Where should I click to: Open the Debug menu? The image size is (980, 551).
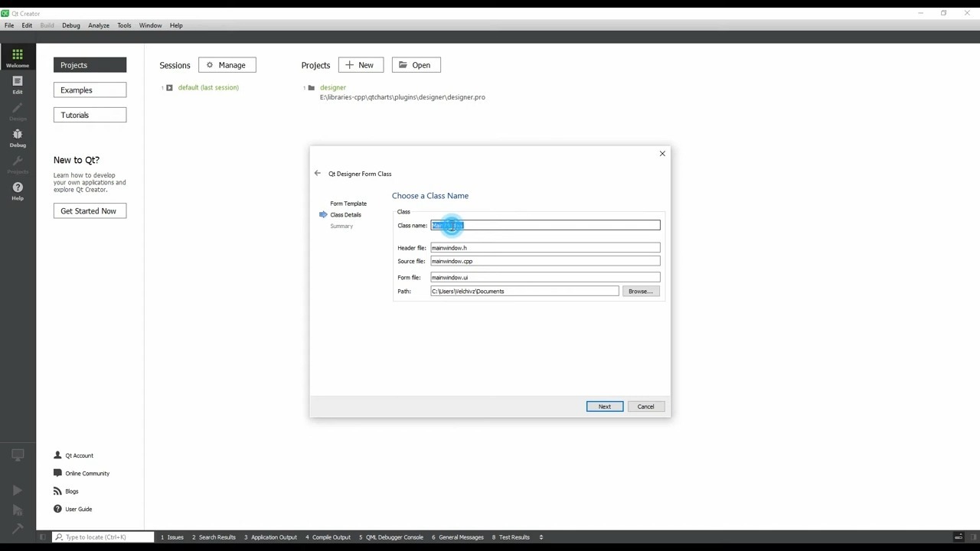70,25
